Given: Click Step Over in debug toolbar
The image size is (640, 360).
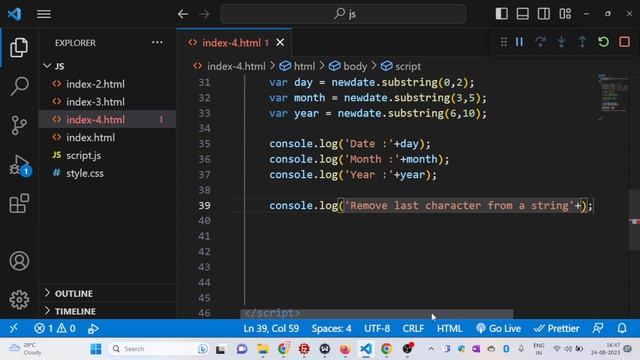Looking at the screenshot, I should pos(540,42).
